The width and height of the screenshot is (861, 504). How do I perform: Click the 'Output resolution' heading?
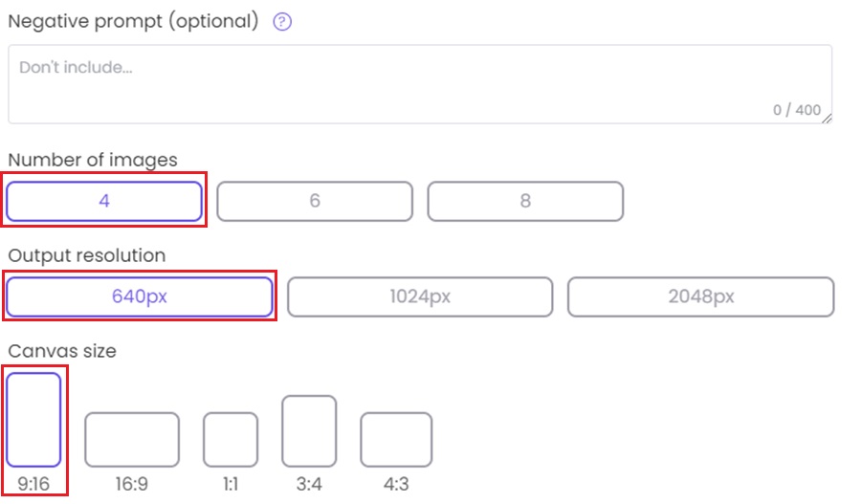[87, 255]
